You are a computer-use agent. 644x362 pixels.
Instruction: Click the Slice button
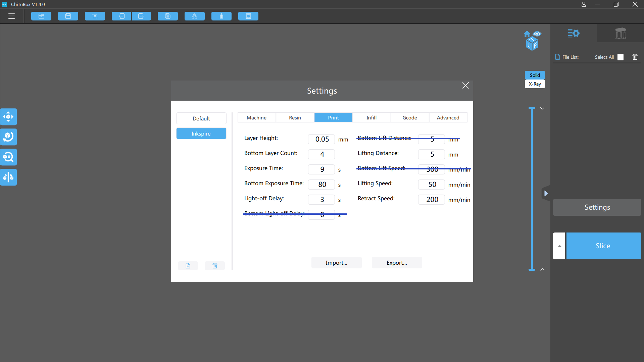(x=604, y=246)
